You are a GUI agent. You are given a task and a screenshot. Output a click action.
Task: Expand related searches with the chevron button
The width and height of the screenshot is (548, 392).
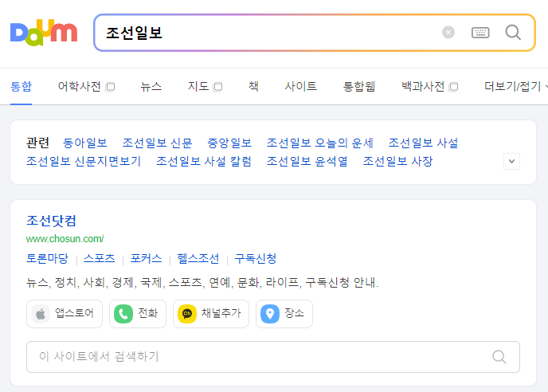(511, 161)
